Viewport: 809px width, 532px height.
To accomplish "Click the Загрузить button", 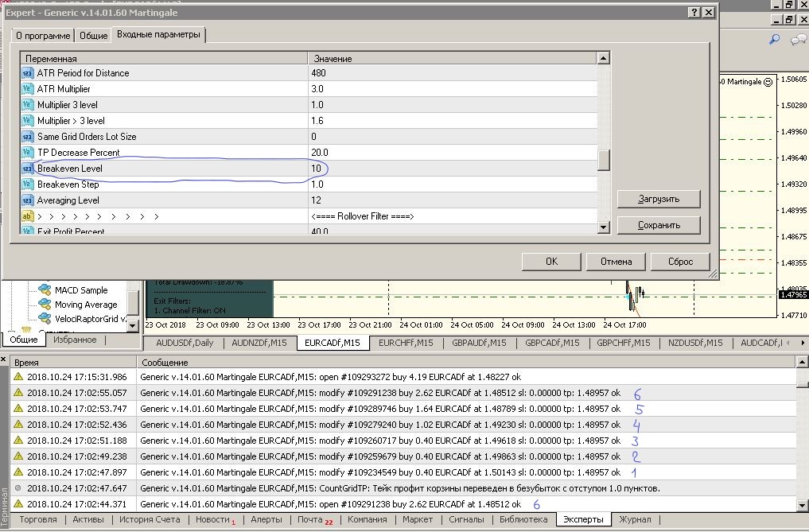I will coord(659,199).
